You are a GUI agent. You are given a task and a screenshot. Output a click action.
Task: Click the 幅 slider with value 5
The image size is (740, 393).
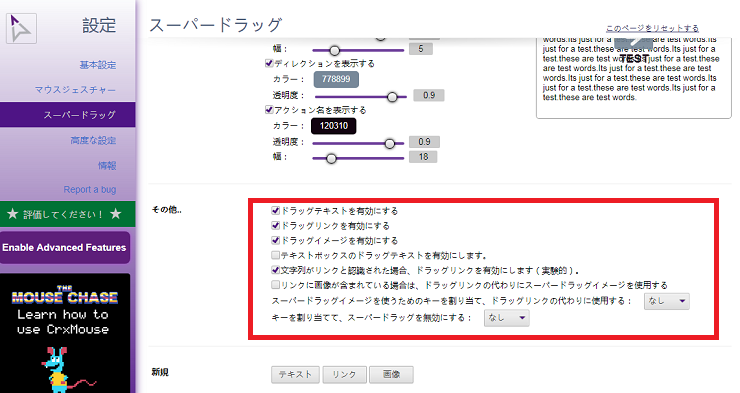(358, 50)
